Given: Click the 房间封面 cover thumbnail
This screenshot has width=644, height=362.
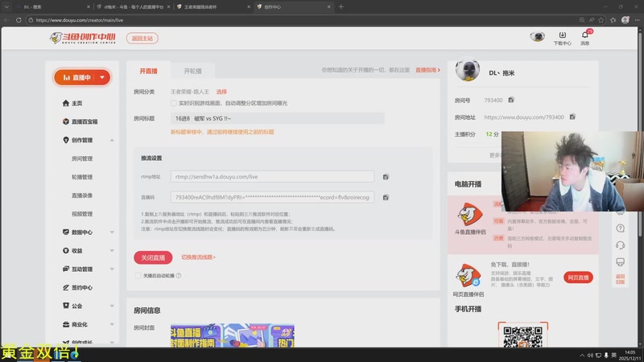Looking at the screenshot, I should [233, 335].
